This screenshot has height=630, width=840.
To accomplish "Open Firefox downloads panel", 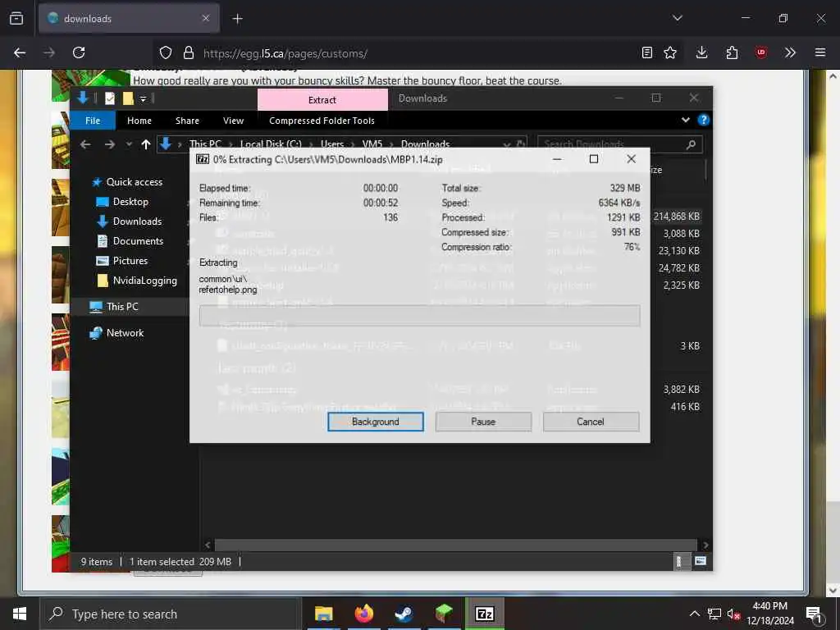I will pyautogui.click(x=702, y=52).
